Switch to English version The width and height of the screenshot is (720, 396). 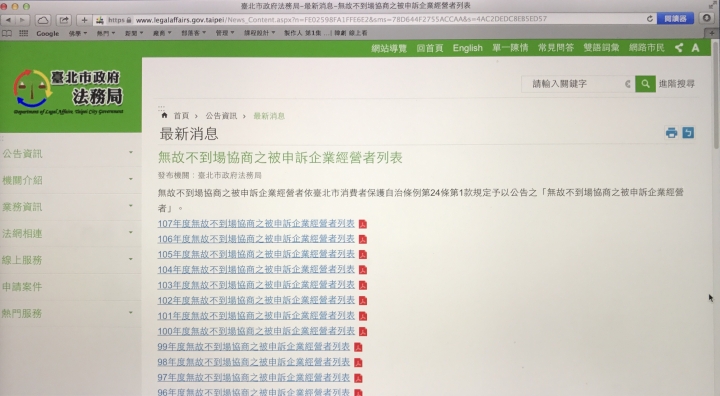coord(467,48)
